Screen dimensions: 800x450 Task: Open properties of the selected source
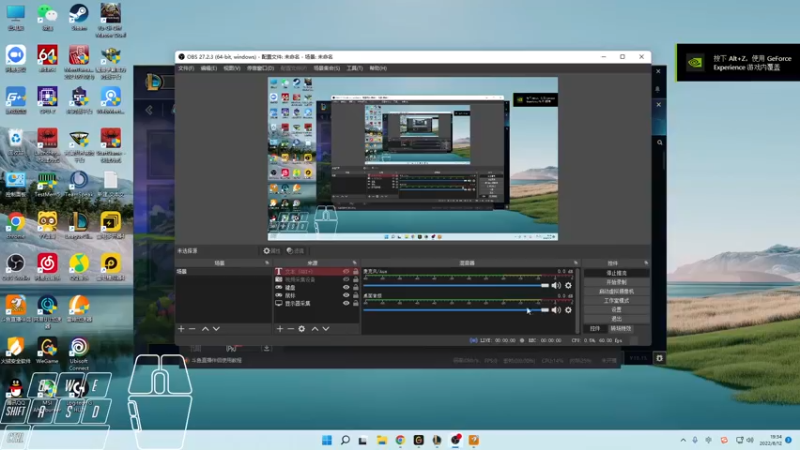point(302,328)
